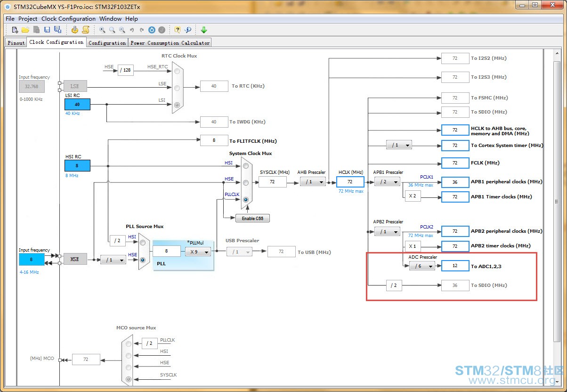Click the SYSCLK (MHz) value field
567x392 pixels.
tap(272, 181)
